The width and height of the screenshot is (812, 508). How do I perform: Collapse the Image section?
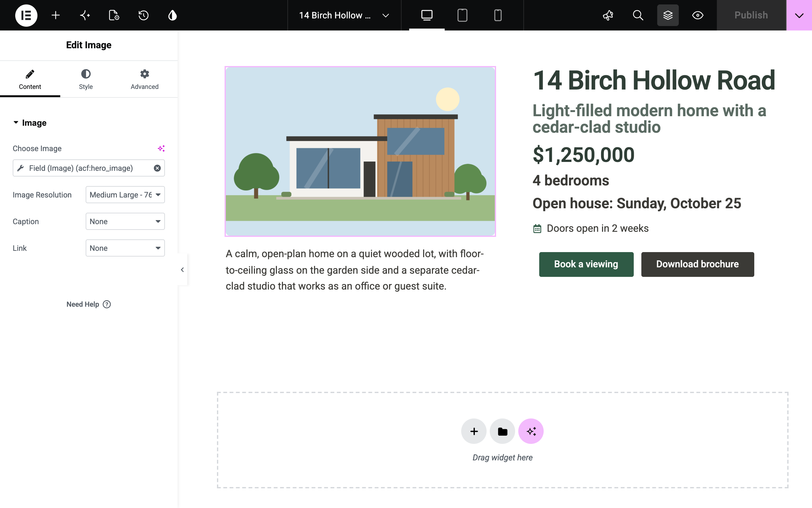click(30, 123)
